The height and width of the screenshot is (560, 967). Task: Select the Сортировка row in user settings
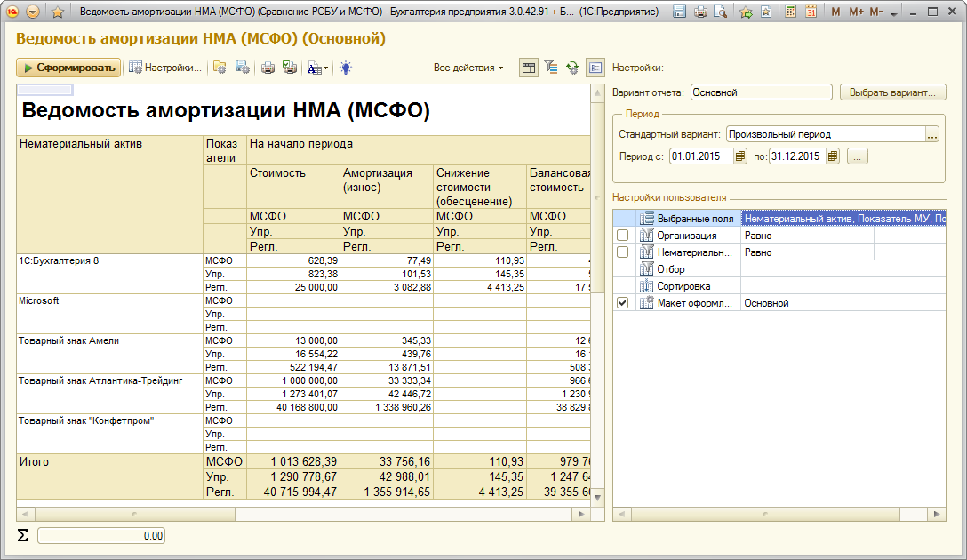coord(683,286)
